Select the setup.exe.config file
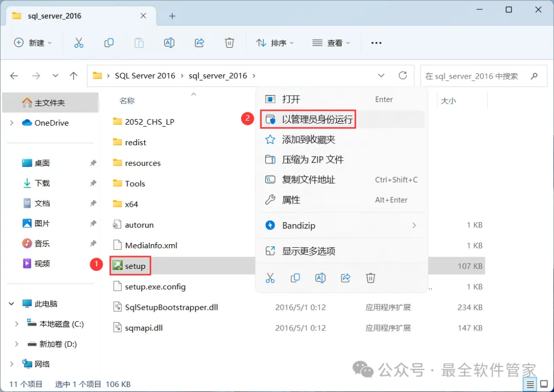Image resolution: width=554 pixels, height=392 pixels. click(x=149, y=287)
